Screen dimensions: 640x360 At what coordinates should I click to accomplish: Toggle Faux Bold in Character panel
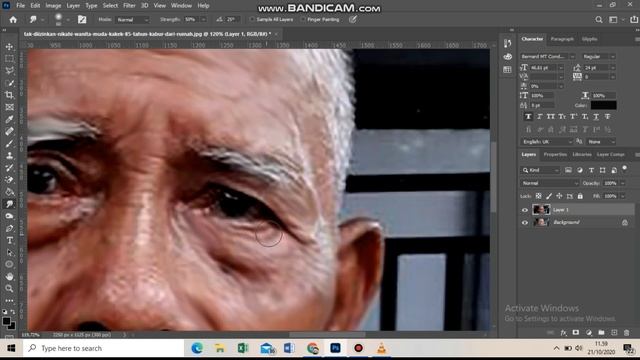pos(528,117)
